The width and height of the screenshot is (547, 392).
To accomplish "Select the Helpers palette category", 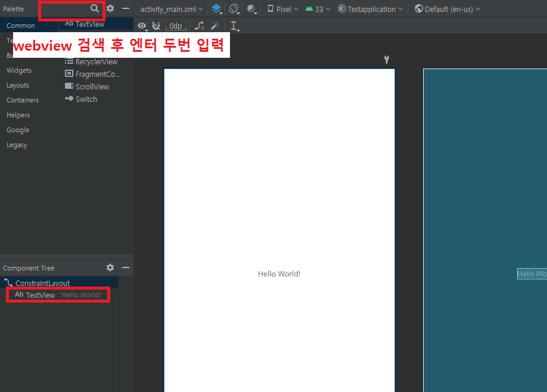I will 18,115.
